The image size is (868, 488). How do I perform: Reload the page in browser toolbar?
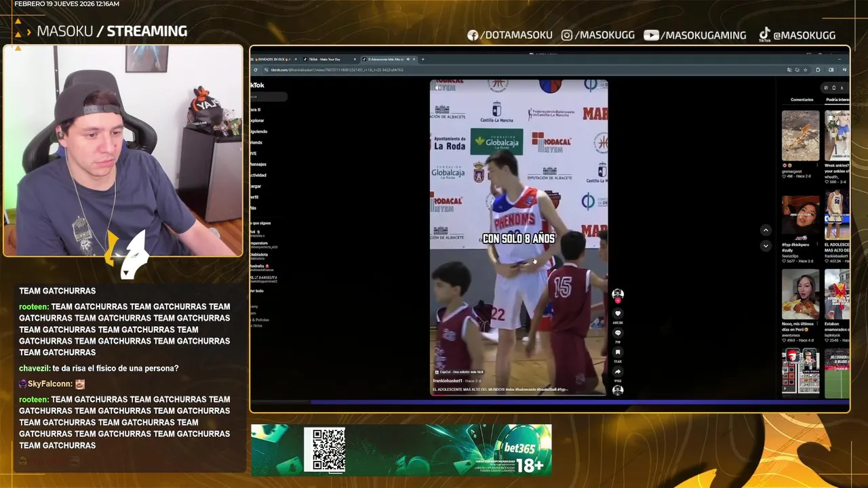[256, 70]
